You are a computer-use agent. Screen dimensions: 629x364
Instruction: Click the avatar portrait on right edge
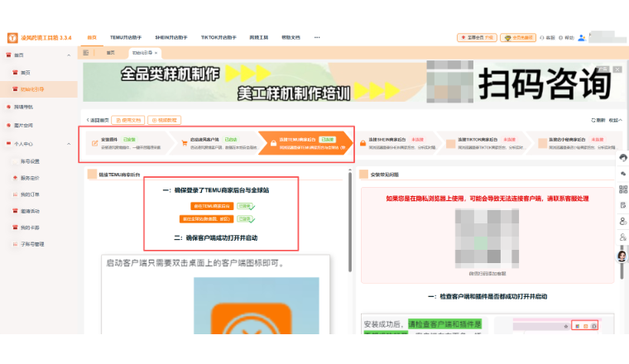pos(622,256)
